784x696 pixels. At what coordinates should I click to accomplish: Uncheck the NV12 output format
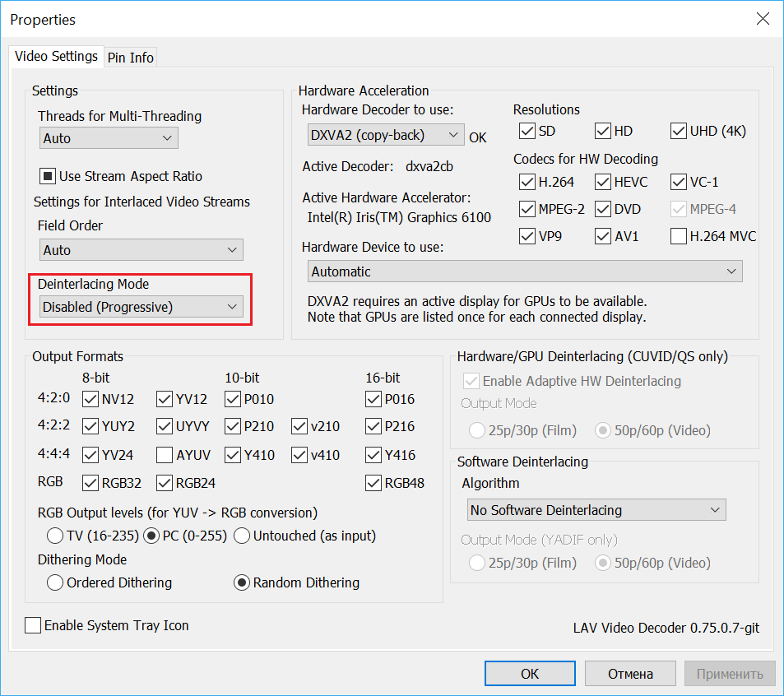pyautogui.click(x=90, y=400)
